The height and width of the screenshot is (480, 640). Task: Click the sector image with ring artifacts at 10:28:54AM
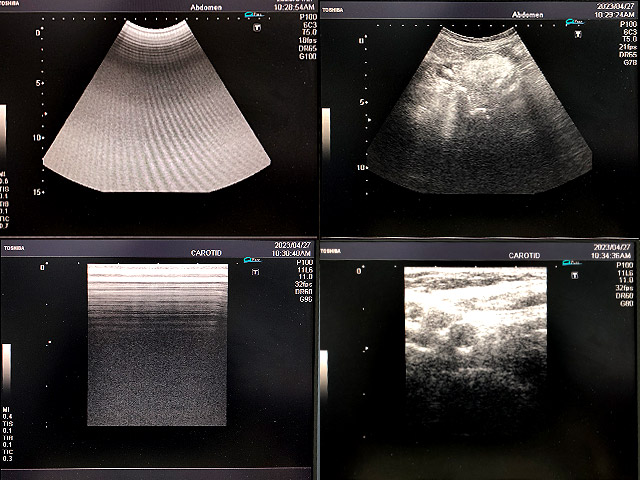tap(156, 106)
